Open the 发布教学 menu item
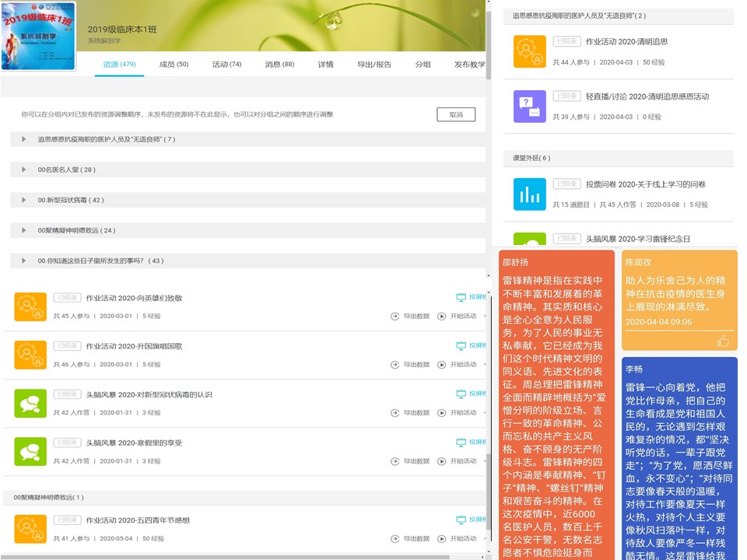 coord(470,65)
